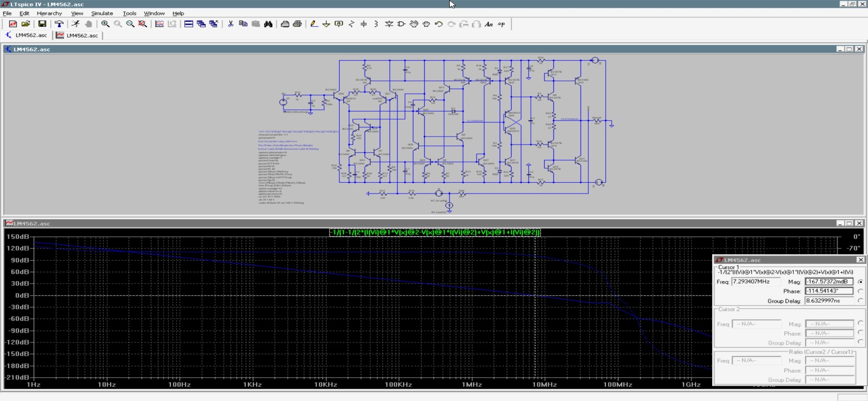The height and width of the screenshot is (401, 868).
Task: Open the Tools menu
Action: pyautogui.click(x=129, y=13)
